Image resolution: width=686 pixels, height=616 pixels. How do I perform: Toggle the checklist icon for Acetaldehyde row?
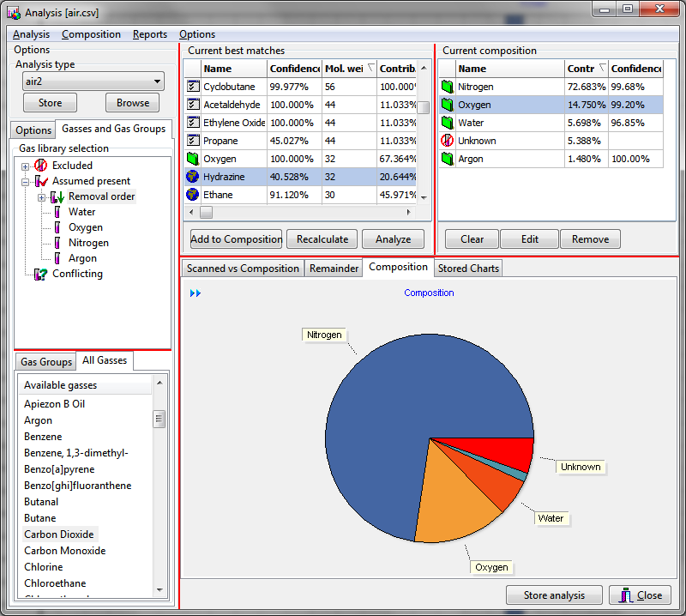[193, 105]
